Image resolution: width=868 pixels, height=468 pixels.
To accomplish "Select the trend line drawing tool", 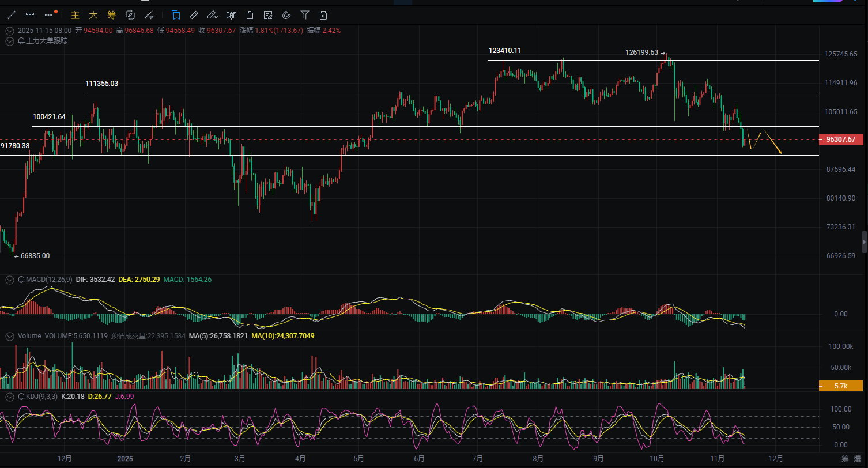I will click(x=11, y=15).
